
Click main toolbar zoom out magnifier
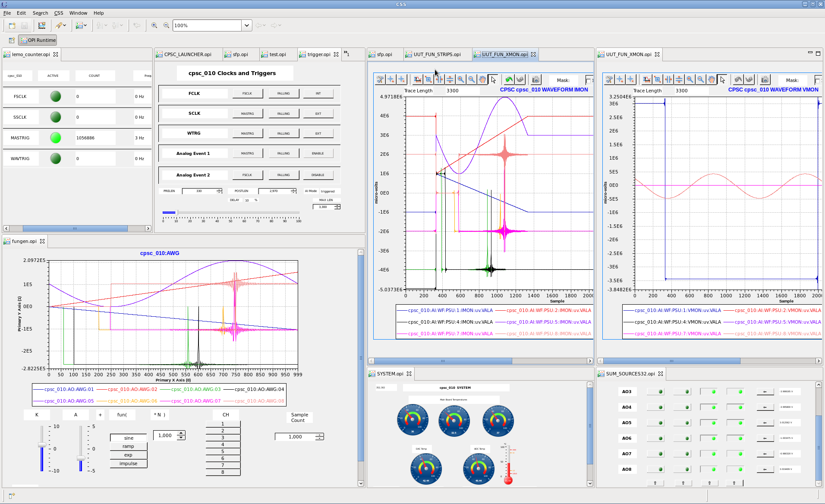tap(166, 25)
